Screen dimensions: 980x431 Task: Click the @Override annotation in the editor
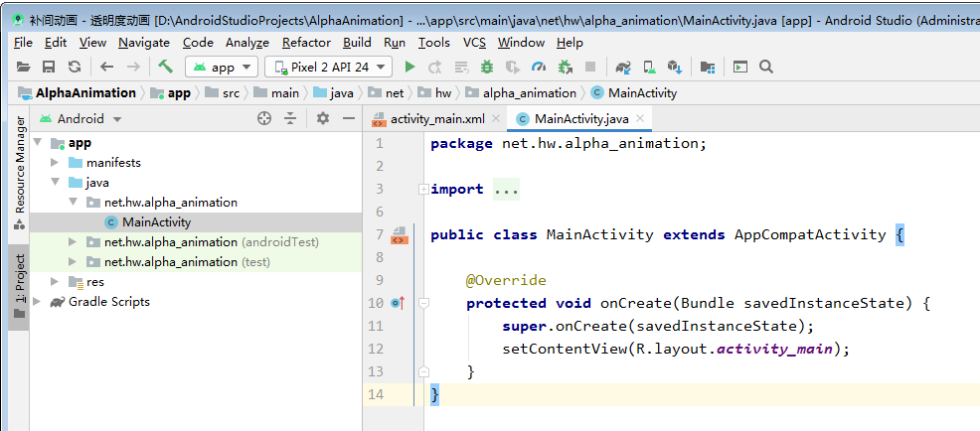pyautogui.click(x=506, y=280)
